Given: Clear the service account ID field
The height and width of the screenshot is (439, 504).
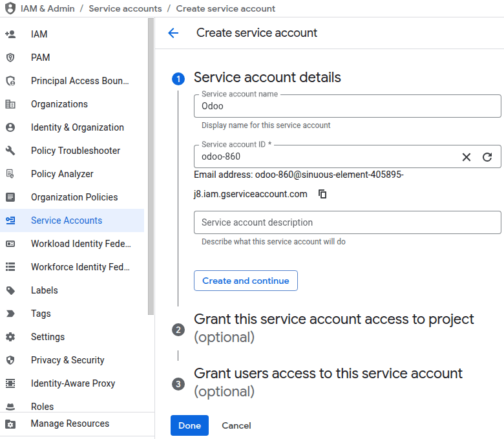Looking at the screenshot, I should [467, 157].
